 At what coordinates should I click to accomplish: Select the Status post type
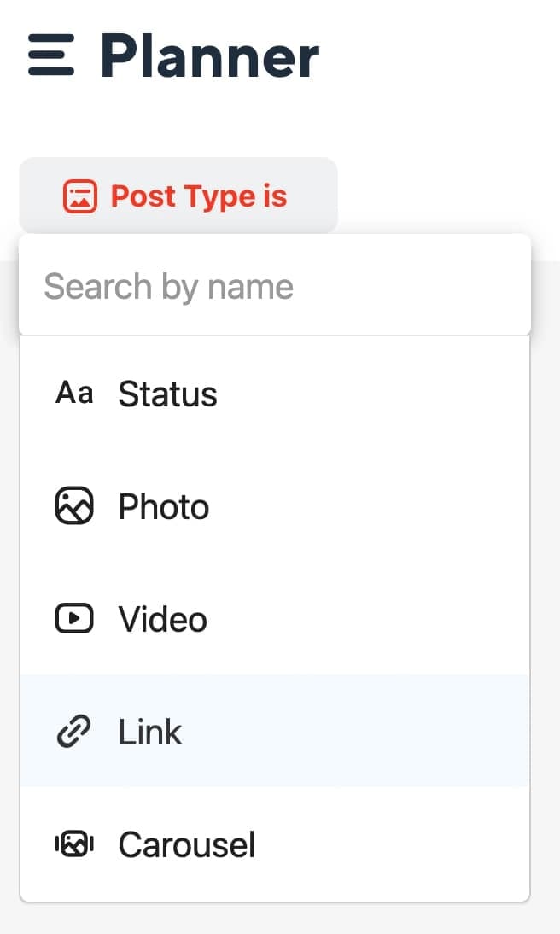[x=275, y=393]
